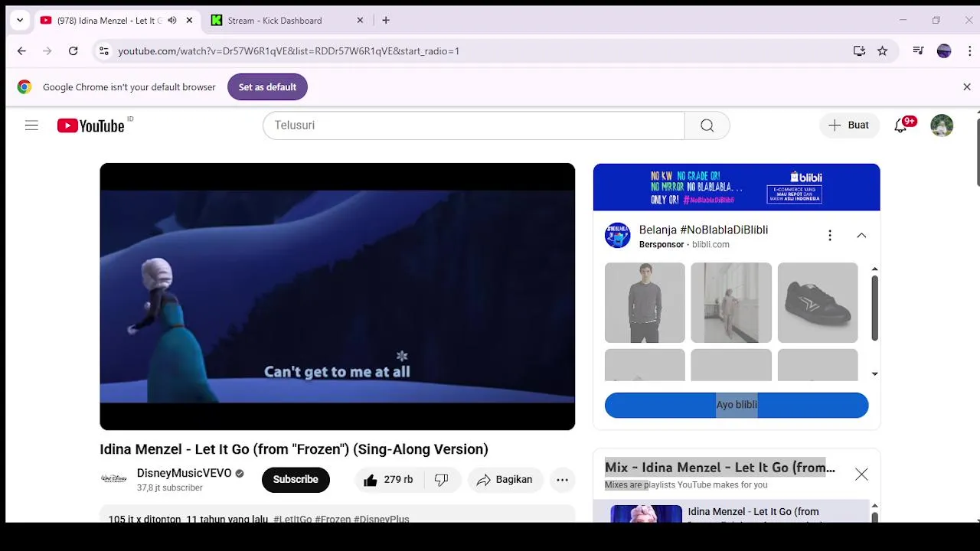Go back in browser history
Image resolution: width=980 pixels, height=551 pixels.
(x=21, y=51)
